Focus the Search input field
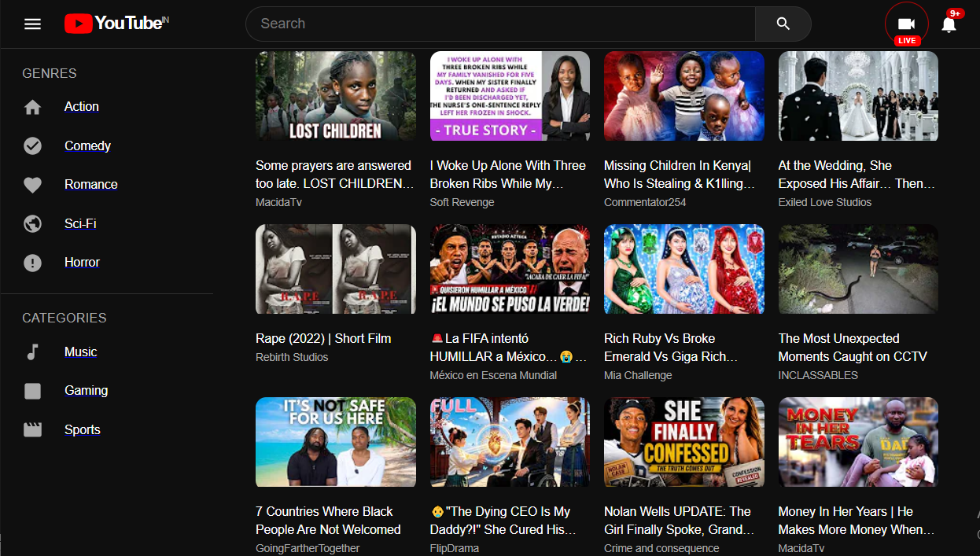This screenshot has height=556, width=980. (500, 24)
